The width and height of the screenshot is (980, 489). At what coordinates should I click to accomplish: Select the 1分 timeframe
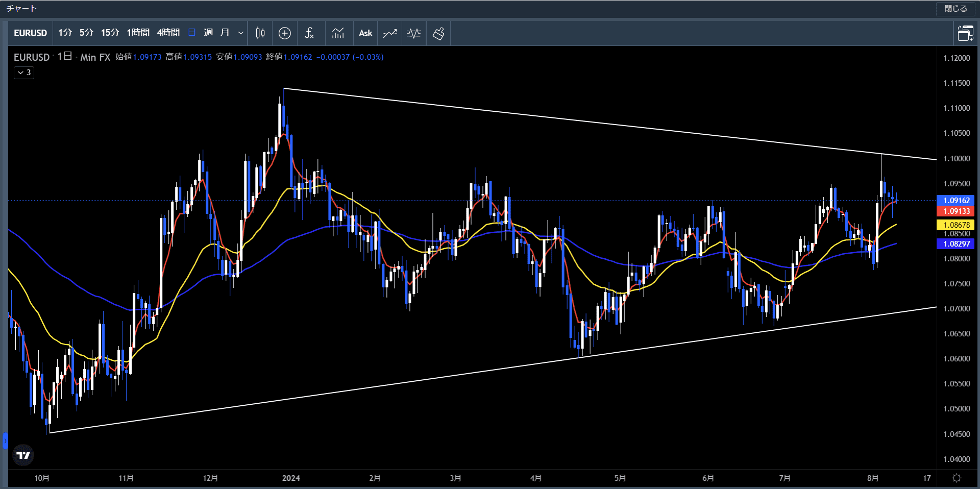[65, 33]
